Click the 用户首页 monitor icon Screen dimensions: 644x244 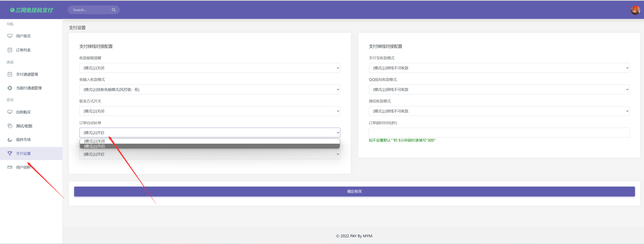[10, 36]
